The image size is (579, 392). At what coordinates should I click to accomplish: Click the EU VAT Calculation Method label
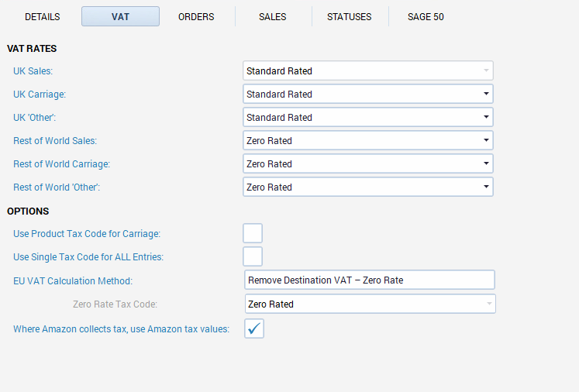73,280
